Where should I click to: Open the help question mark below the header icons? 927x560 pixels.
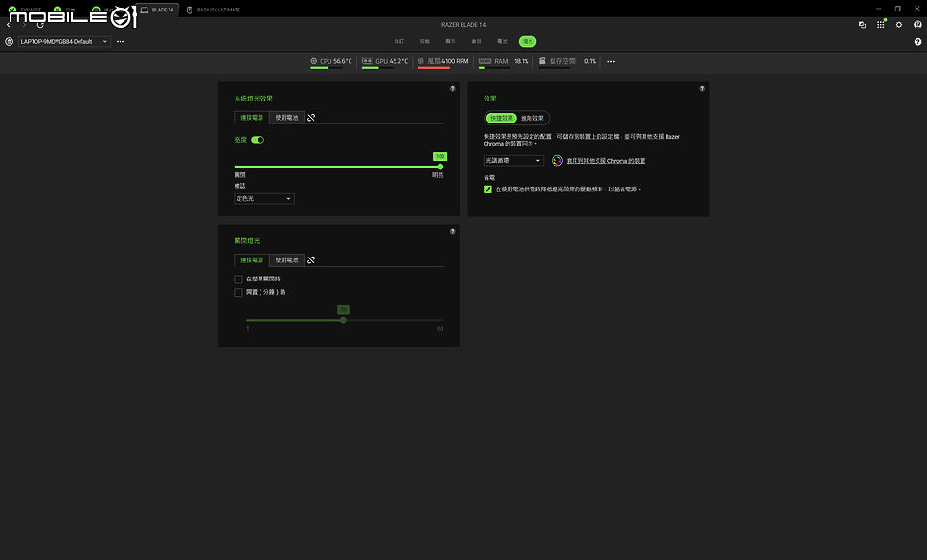coord(917,41)
